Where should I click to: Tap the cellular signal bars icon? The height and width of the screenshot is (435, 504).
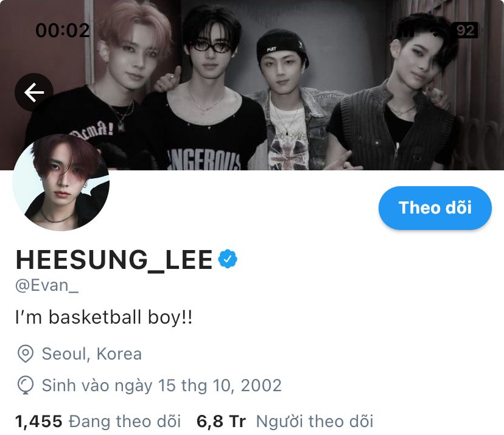click(405, 31)
